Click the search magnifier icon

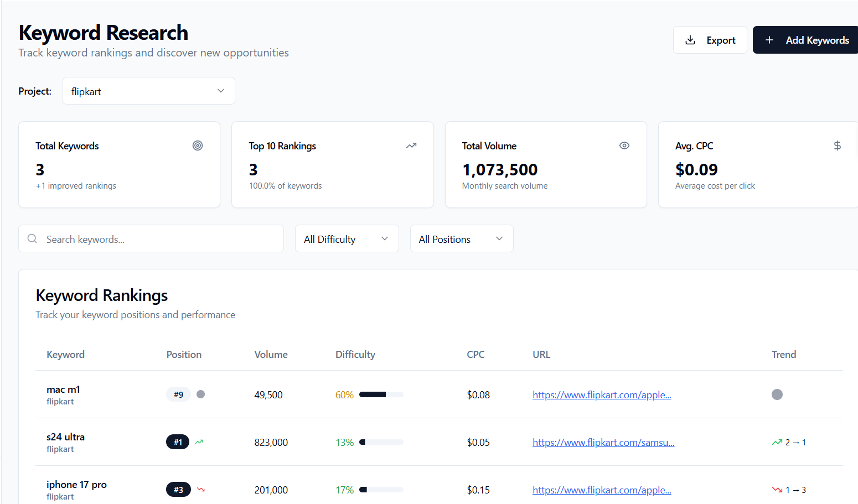pyautogui.click(x=32, y=238)
